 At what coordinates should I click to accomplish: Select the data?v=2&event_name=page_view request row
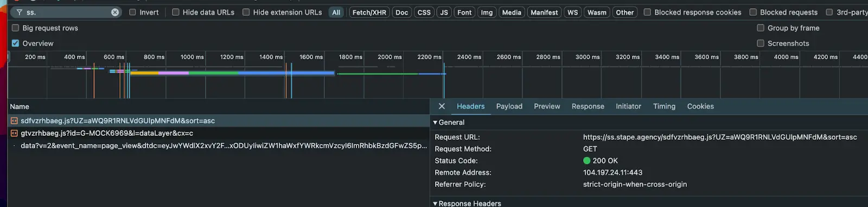click(x=219, y=146)
